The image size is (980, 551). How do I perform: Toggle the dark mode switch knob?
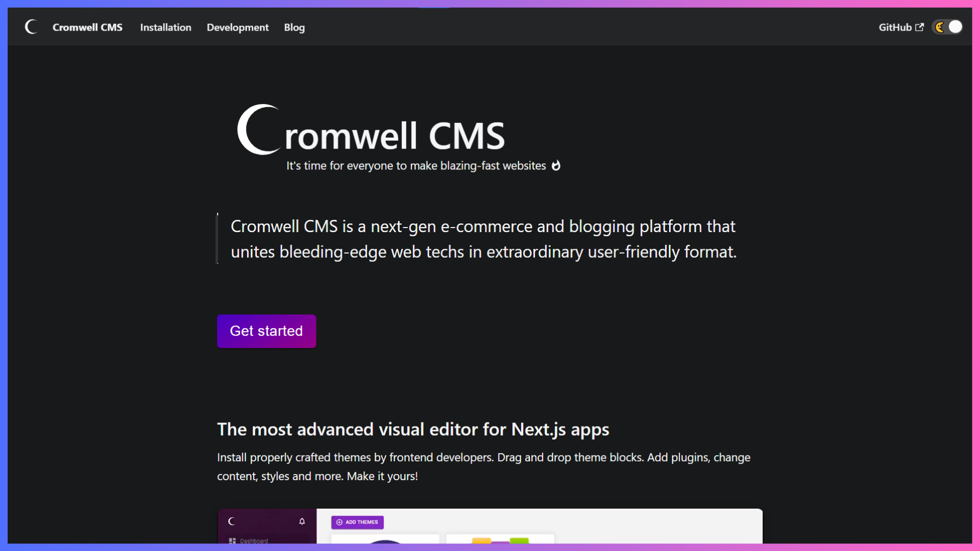[955, 27]
